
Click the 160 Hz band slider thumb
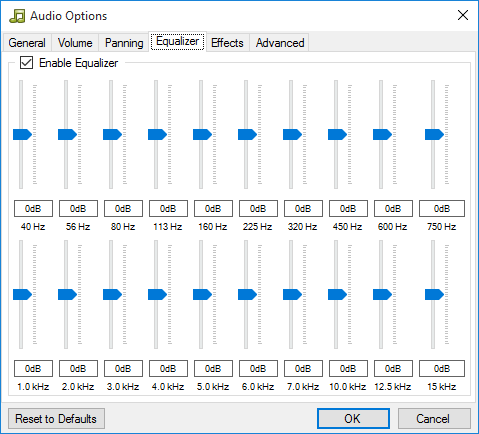pyautogui.click(x=202, y=134)
